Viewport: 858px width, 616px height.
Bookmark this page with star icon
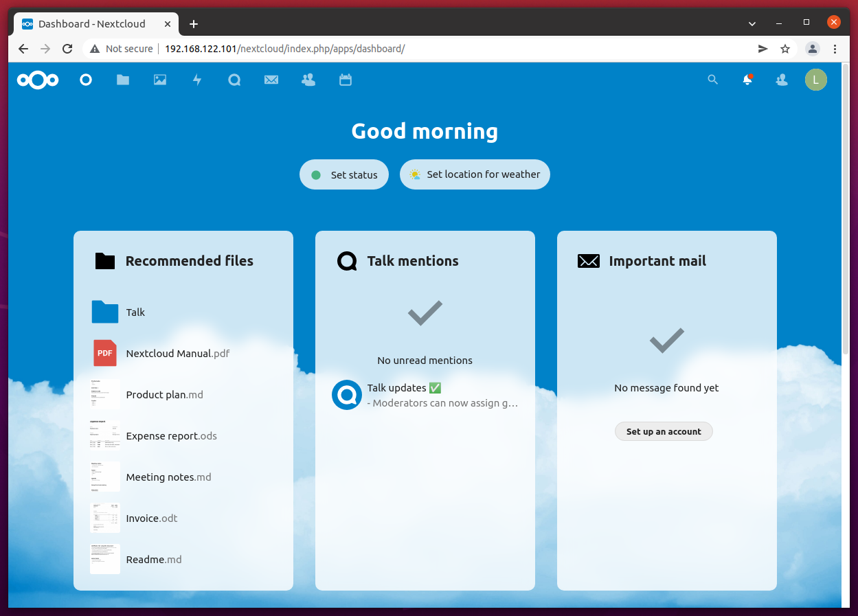coord(785,49)
